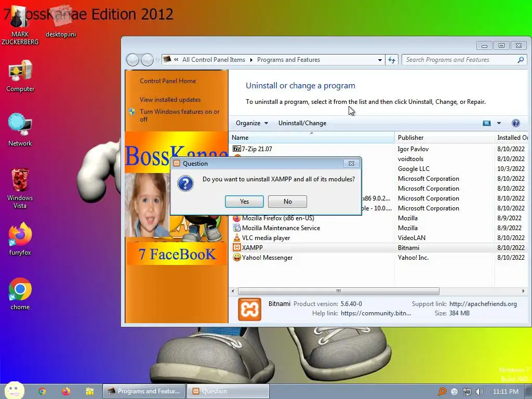
Task: Click the horizontal scrollbar thumb
Action: [x=339, y=291]
